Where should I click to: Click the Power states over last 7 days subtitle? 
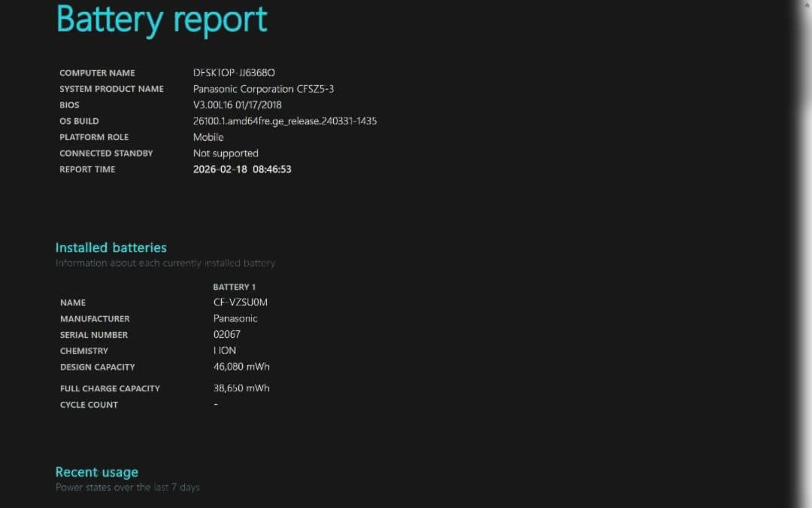tap(128, 488)
